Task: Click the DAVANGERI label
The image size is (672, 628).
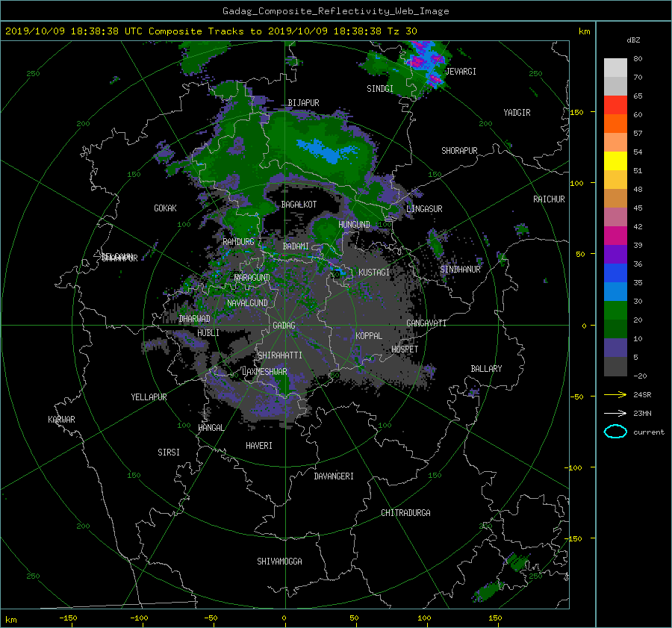Action: 334,476
